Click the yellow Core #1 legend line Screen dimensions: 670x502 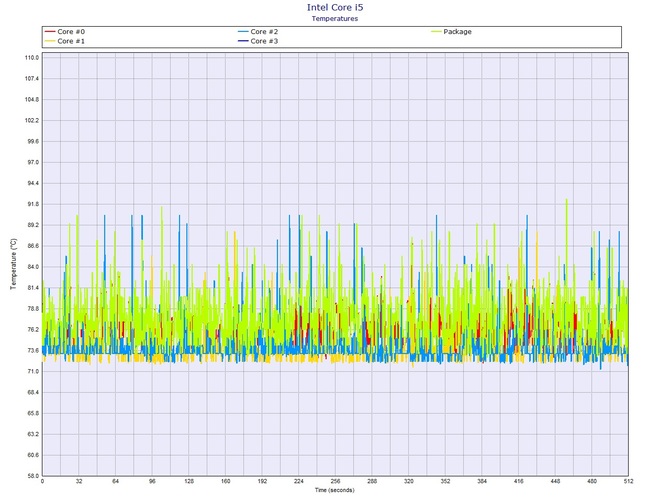[50, 41]
